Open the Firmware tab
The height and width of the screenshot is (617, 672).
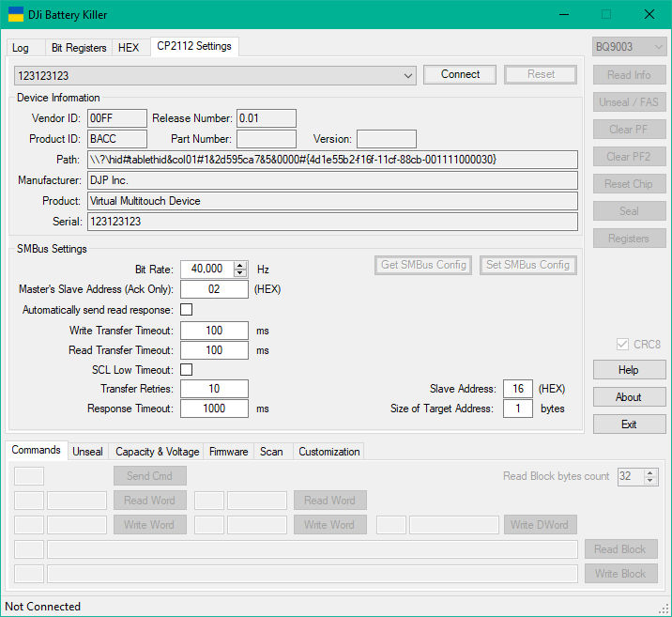pos(229,452)
